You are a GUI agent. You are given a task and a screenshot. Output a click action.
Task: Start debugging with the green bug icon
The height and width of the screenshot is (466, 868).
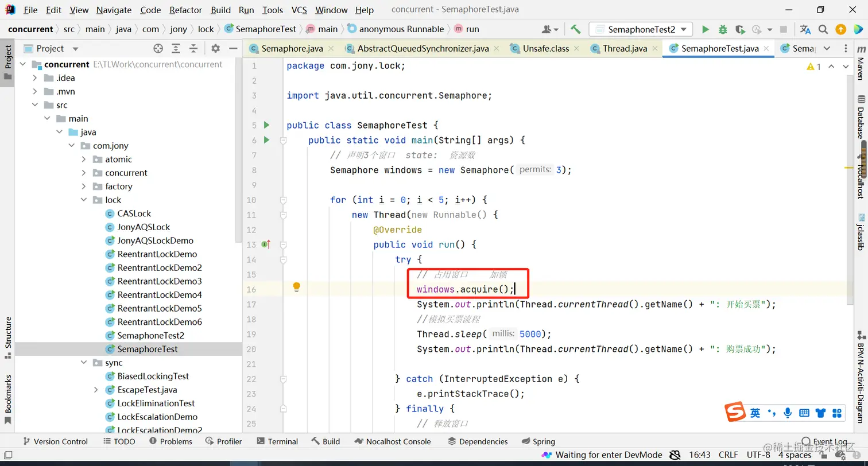[723, 29]
